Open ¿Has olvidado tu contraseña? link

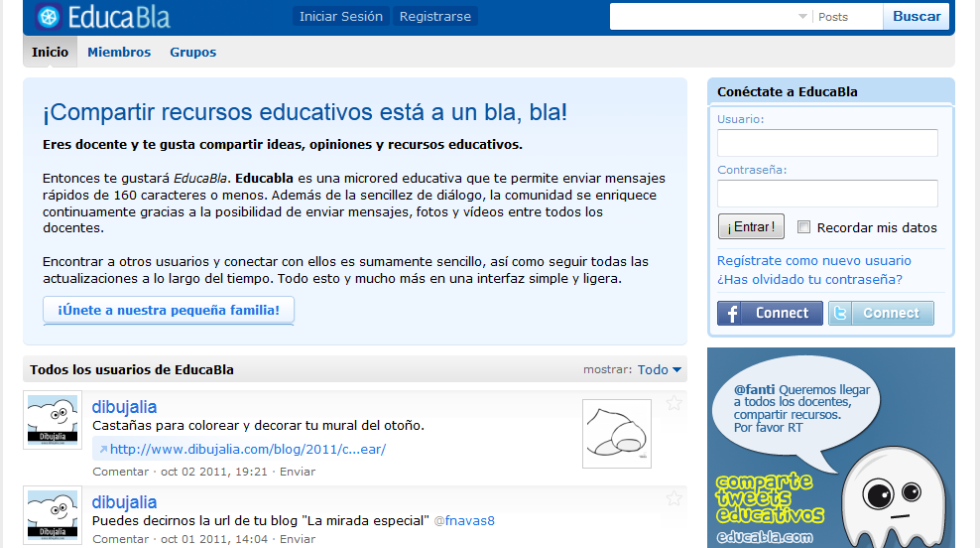[x=809, y=280]
